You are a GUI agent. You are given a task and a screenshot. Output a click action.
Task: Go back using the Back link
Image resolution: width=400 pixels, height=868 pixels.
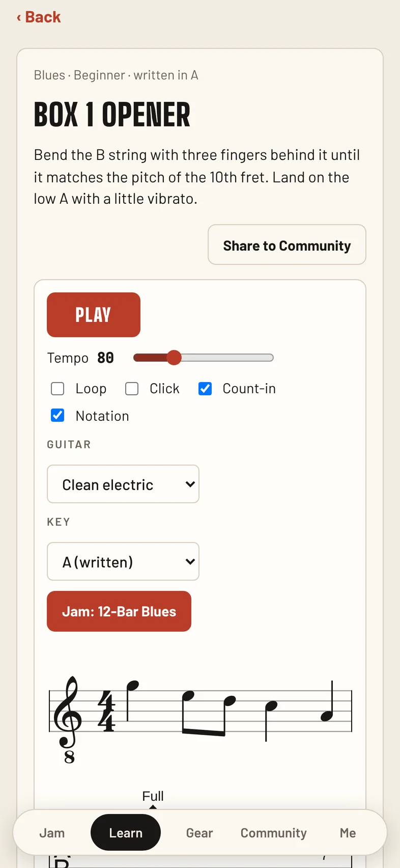click(x=39, y=17)
